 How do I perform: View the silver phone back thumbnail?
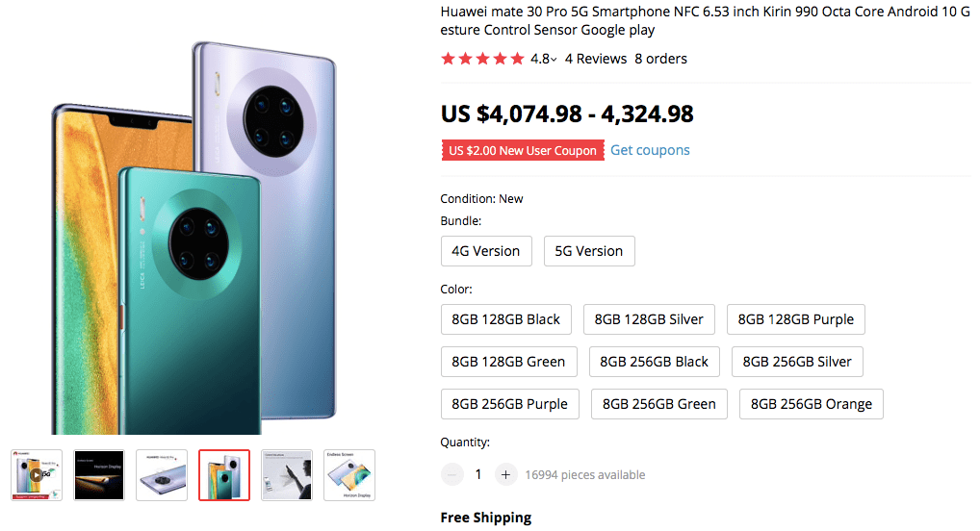(x=162, y=475)
